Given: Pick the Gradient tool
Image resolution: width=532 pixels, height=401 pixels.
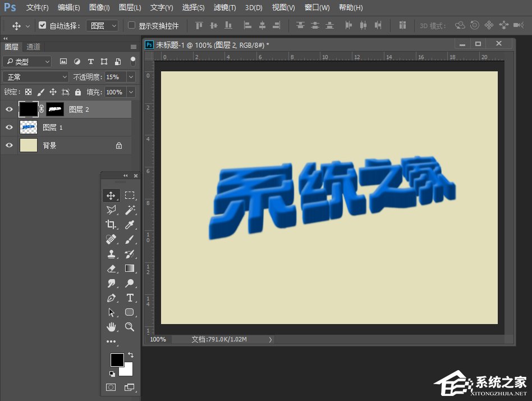Looking at the screenshot, I should [x=130, y=268].
